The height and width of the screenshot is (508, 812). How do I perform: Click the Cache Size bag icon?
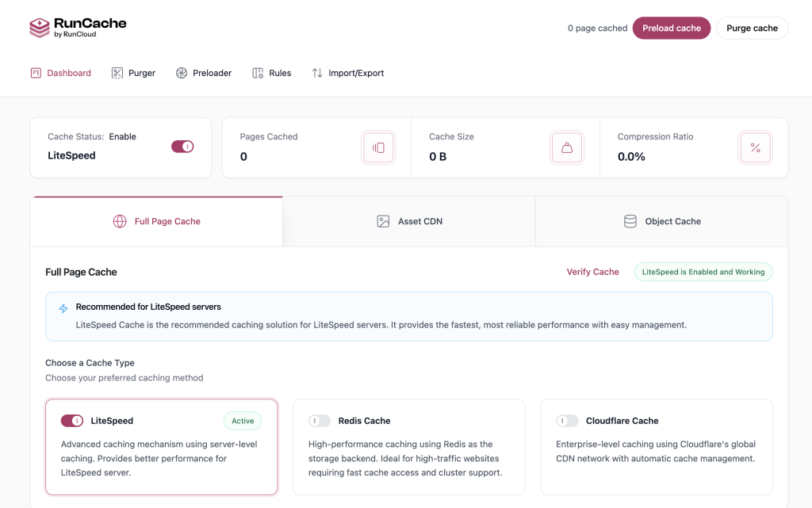click(567, 148)
